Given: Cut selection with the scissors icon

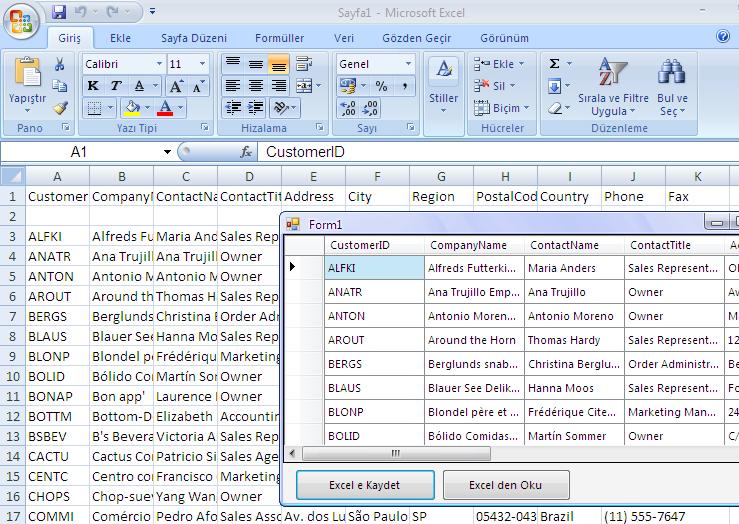Looking at the screenshot, I should 60,64.
